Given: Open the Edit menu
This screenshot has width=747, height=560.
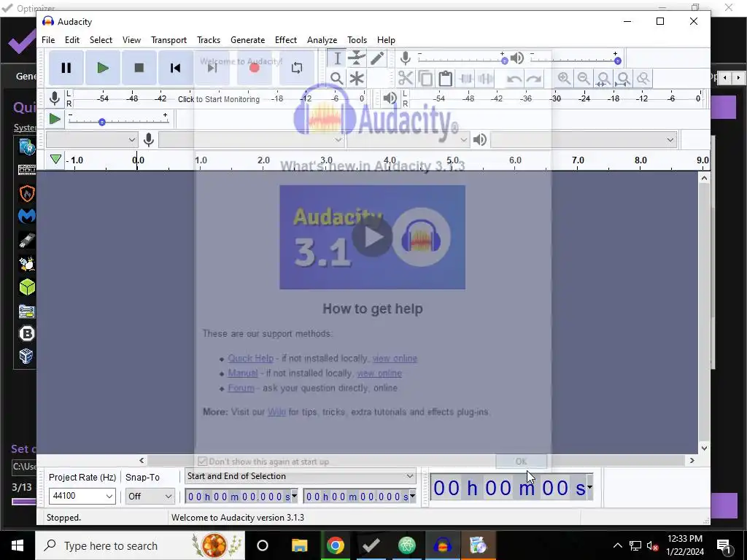Looking at the screenshot, I should (72, 40).
